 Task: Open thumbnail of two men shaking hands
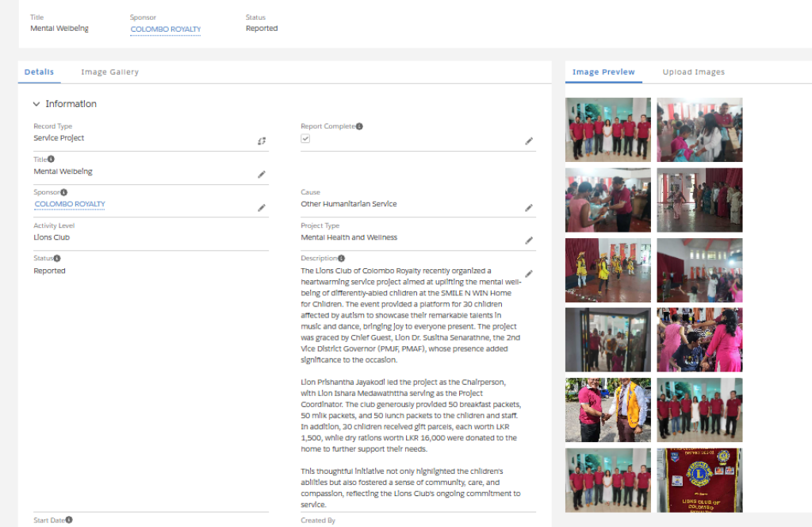coord(608,410)
